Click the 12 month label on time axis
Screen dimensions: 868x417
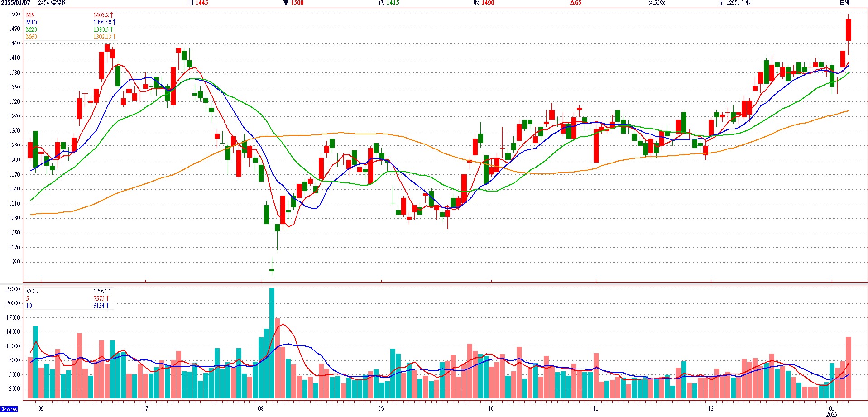711,408
